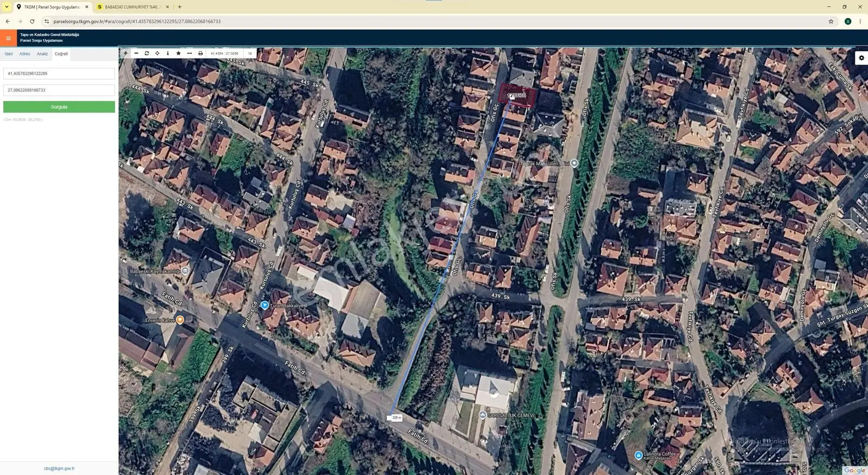Click the map refresh arrows tool
Viewport: 868px width, 475px height.
click(x=146, y=53)
